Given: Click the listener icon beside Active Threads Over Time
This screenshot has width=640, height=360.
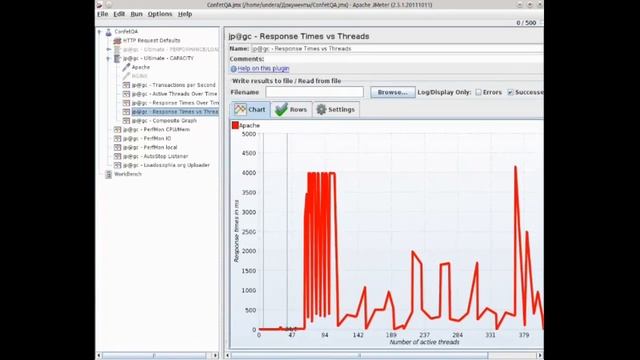Looking at the screenshot, I should tap(126, 94).
